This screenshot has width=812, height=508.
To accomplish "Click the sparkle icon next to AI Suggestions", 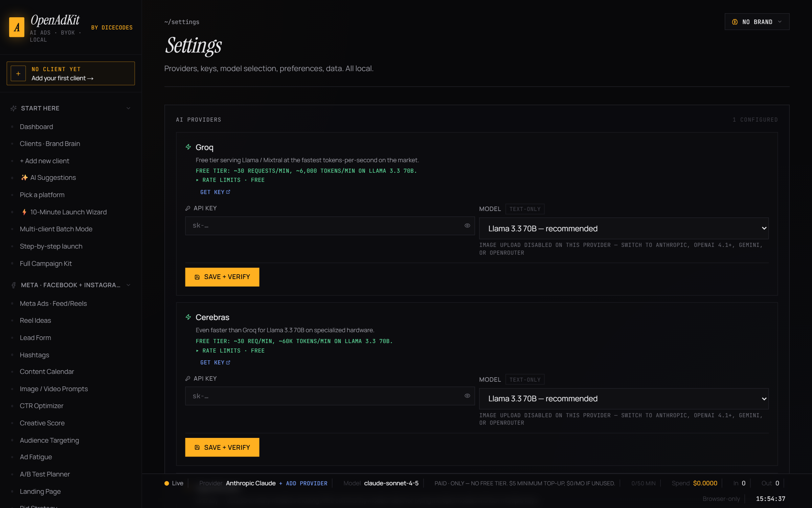I will point(24,177).
